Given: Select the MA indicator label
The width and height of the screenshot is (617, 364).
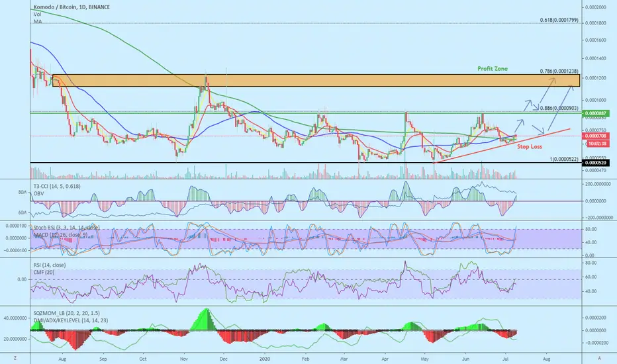Looking at the screenshot, I should (38, 21).
